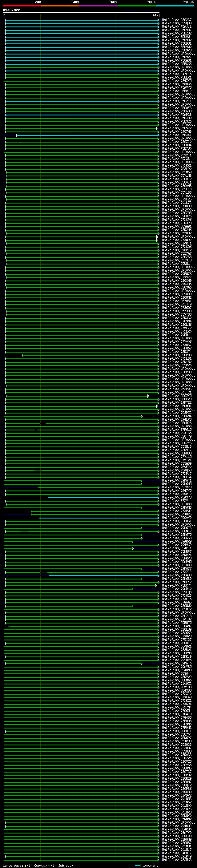
Task: Click the cyan ~100% identity legend segment
Action: pyautogui.click(x=175, y=6)
